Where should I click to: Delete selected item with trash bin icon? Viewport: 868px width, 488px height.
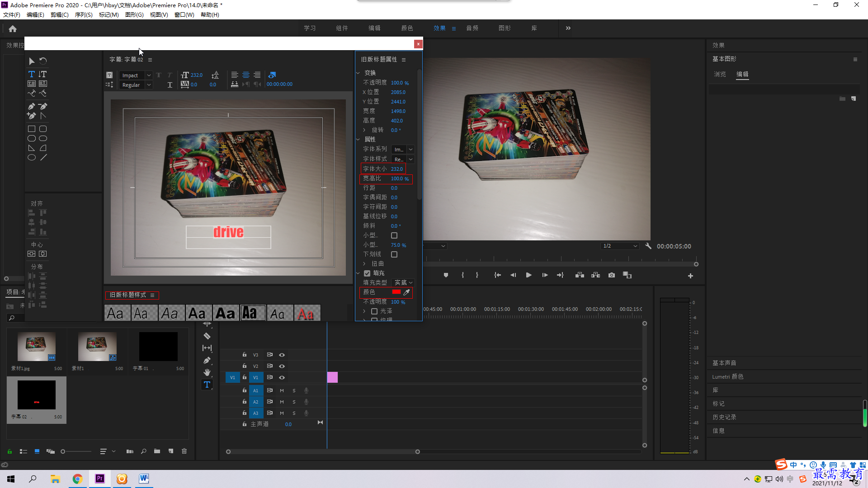click(x=184, y=451)
